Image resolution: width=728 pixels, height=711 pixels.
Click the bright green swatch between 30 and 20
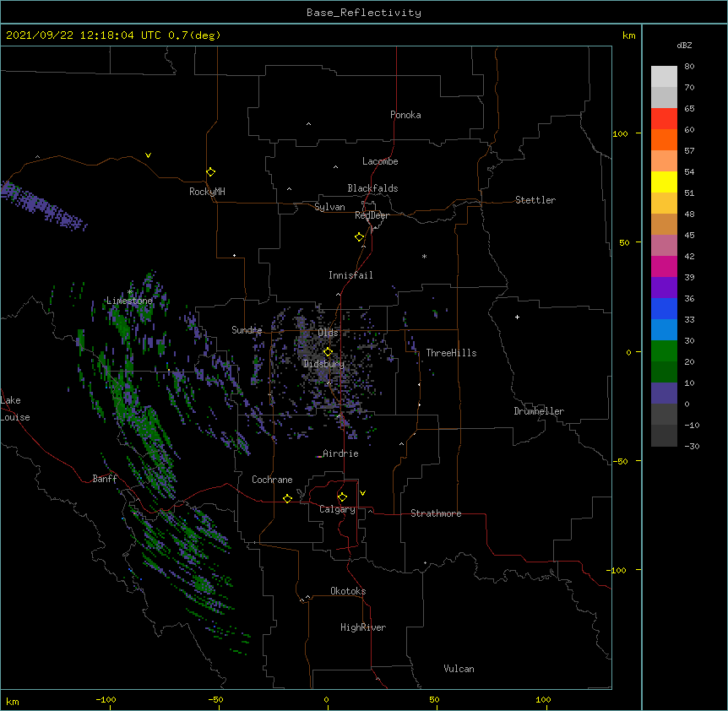pyautogui.click(x=664, y=351)
